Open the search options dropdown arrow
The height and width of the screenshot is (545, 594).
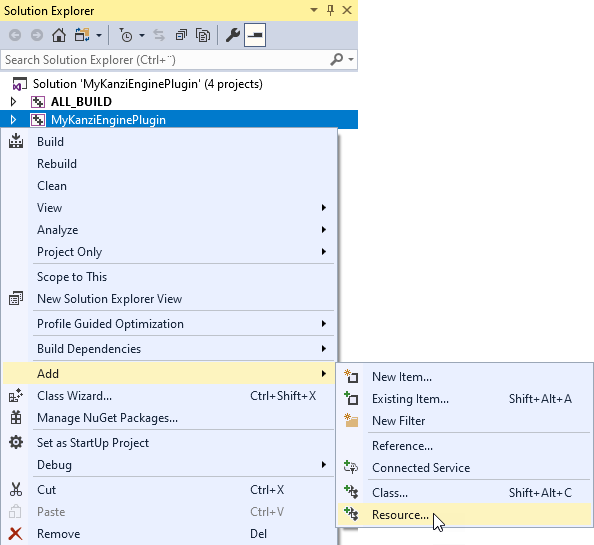click(351, 59)
